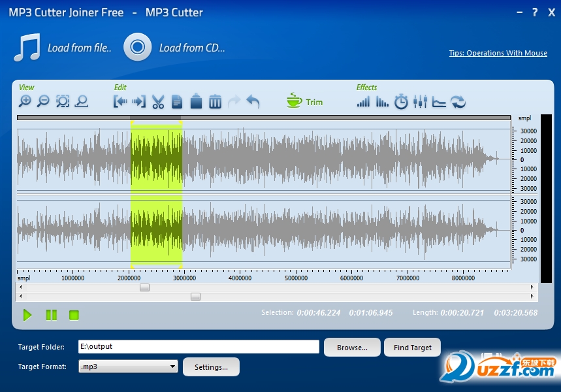Click the Find Target button
Screen dimensions: 561x392
(413, 348)
